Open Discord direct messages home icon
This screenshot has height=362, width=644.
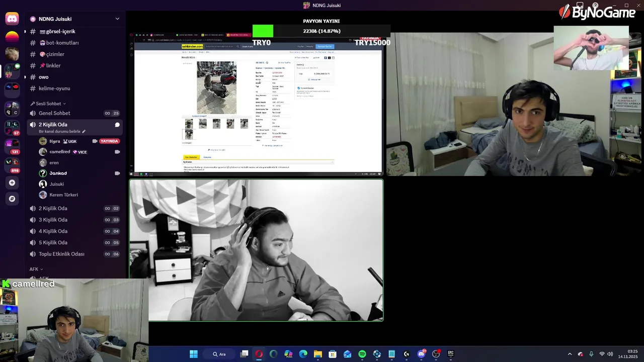coord(12,19)
